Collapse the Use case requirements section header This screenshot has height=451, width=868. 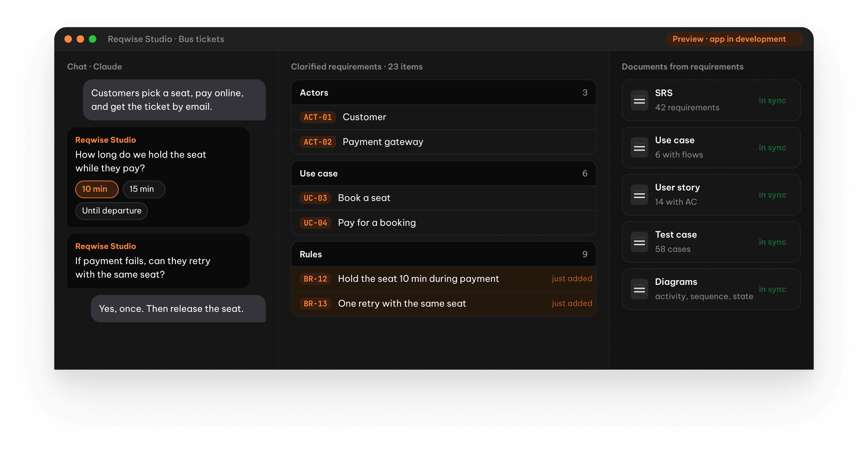(443, 173)
